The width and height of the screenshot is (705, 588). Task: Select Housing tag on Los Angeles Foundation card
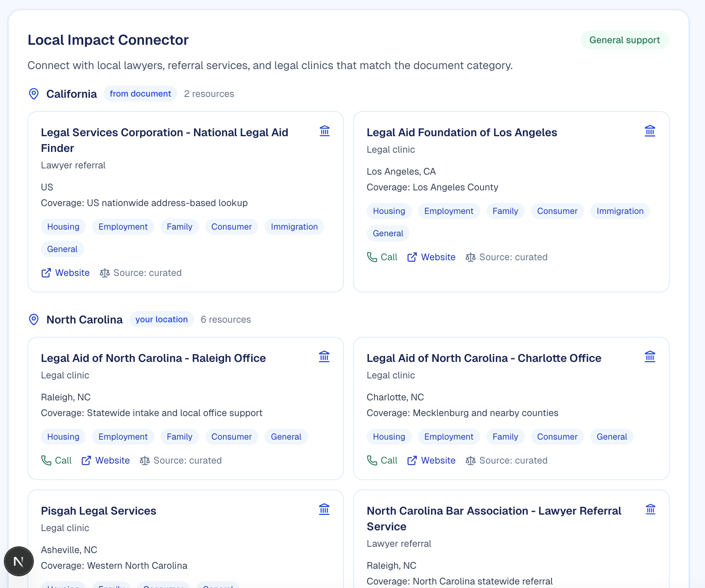389,211
